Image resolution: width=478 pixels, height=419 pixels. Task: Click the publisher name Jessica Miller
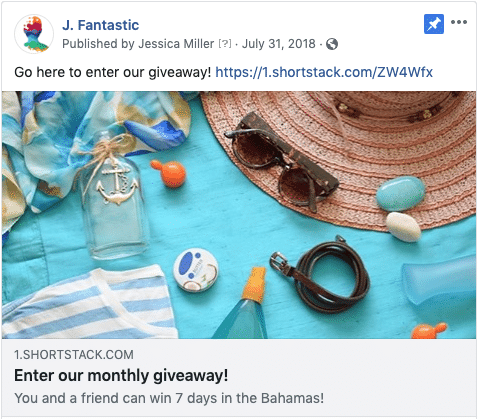pyautogui.click(x=176, y=44)
